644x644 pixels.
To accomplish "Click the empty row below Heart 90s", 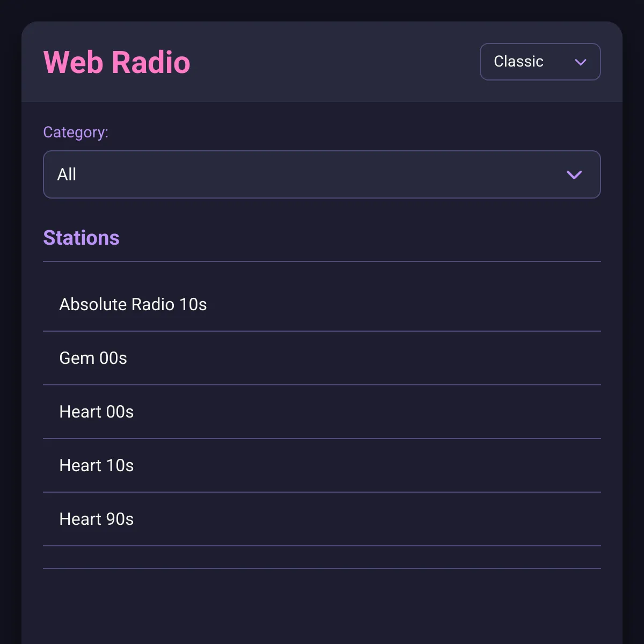I will pos(322,557).
